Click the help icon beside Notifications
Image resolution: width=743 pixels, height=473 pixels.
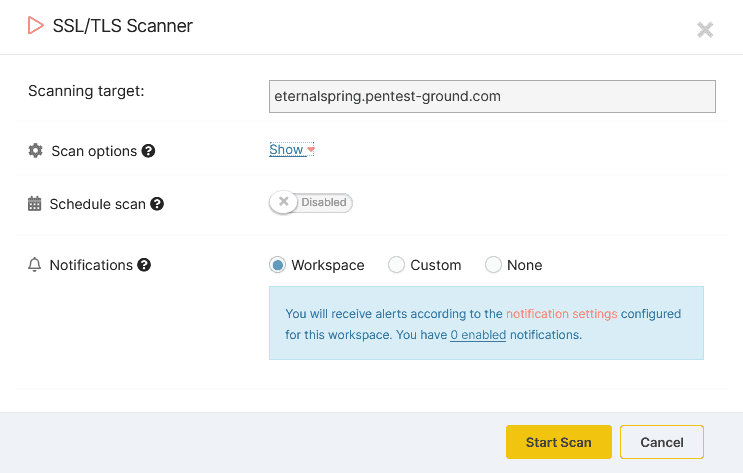[144, 265]
